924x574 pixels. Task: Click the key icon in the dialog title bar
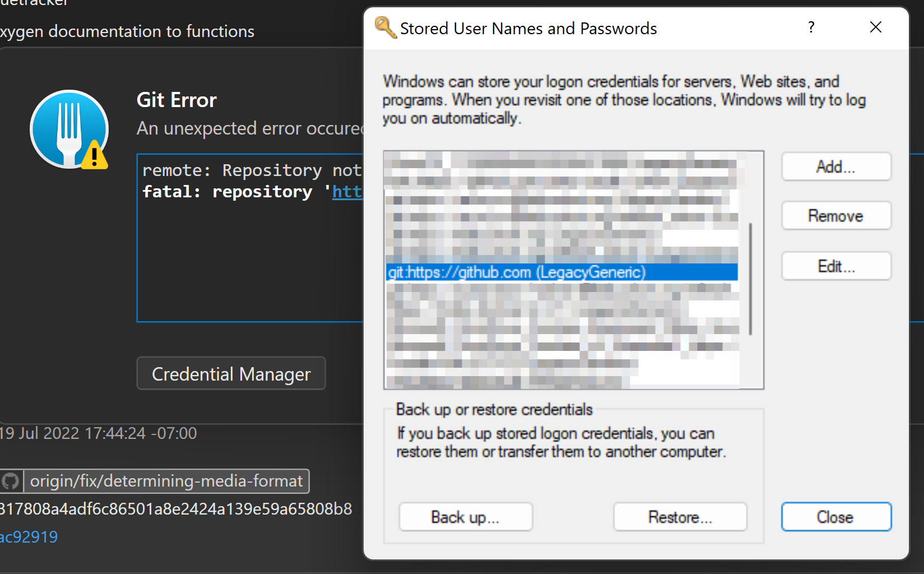pos(384,27)
